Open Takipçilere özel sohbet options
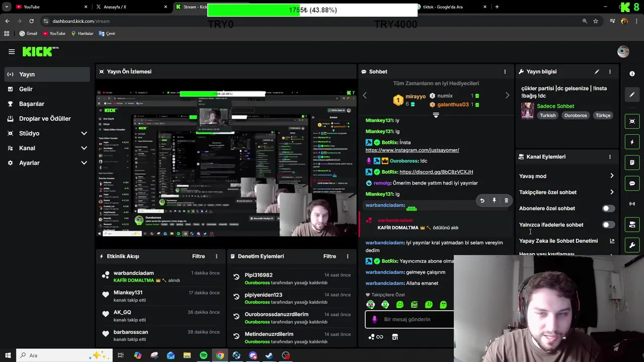The image size is (644, 362). point(567,192)
